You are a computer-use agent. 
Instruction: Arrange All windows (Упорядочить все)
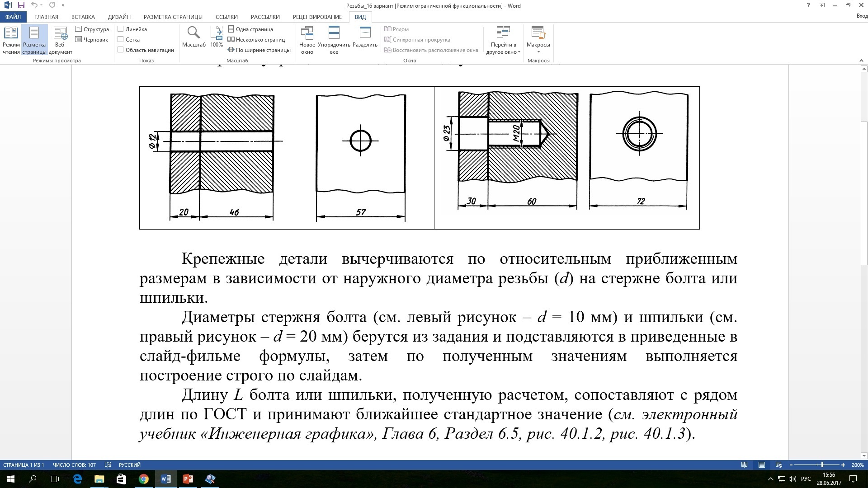[334, 40]
